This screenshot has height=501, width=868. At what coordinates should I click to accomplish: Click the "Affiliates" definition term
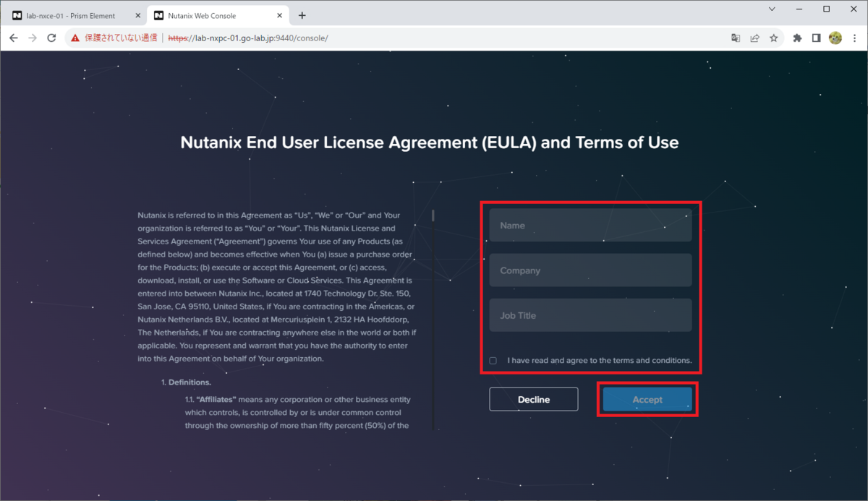[x=216, y=399]
